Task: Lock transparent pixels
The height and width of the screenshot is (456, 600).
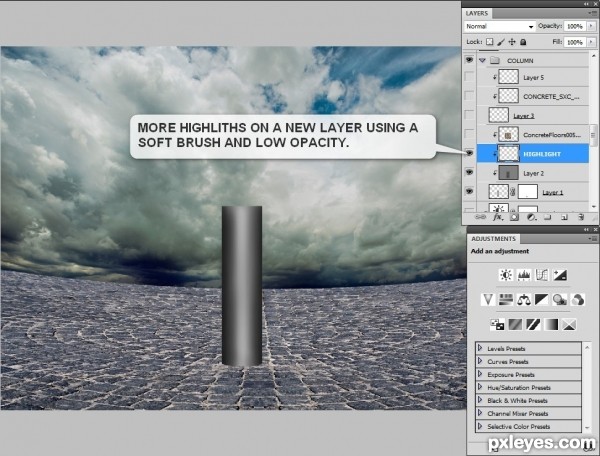Action: (x=489, y=42)
